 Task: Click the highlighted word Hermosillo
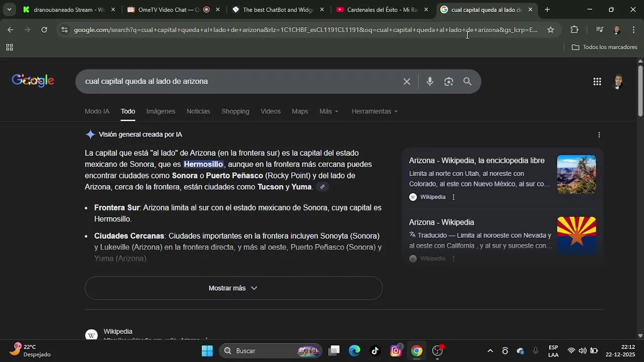203,164
